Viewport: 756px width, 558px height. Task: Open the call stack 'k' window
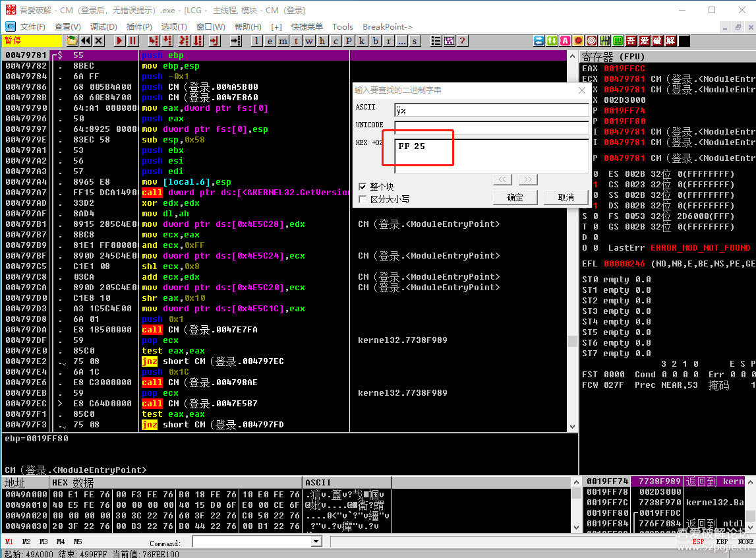[x=362, y=41]
